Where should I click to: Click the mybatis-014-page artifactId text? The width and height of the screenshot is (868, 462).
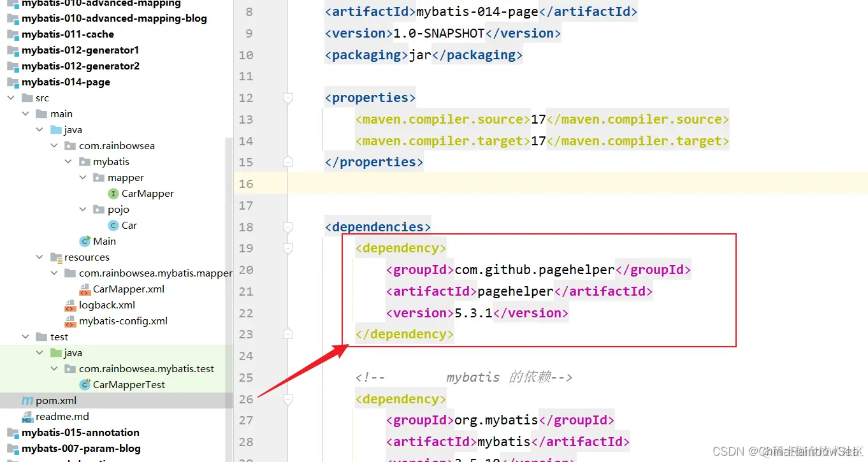pyautogui.click(x=477, y=12)
